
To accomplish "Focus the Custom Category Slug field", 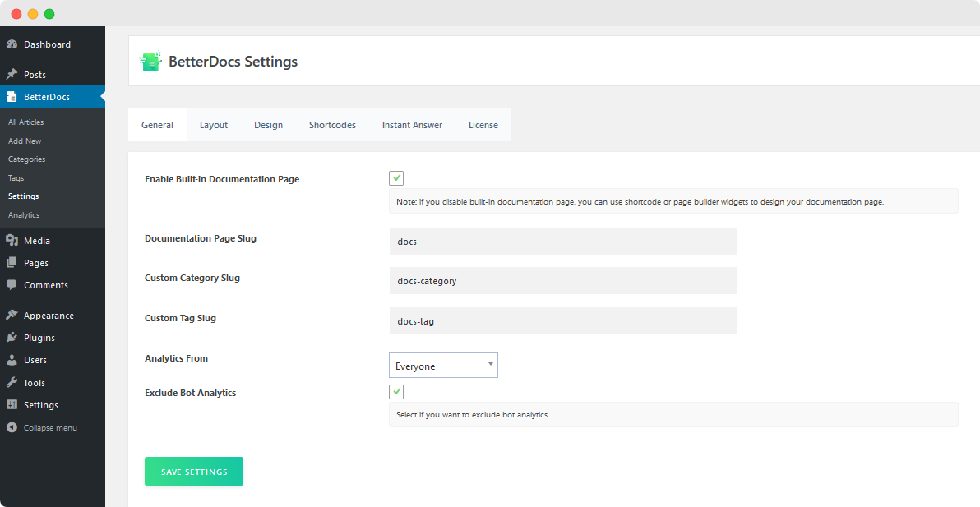I will tap(562, 281).
